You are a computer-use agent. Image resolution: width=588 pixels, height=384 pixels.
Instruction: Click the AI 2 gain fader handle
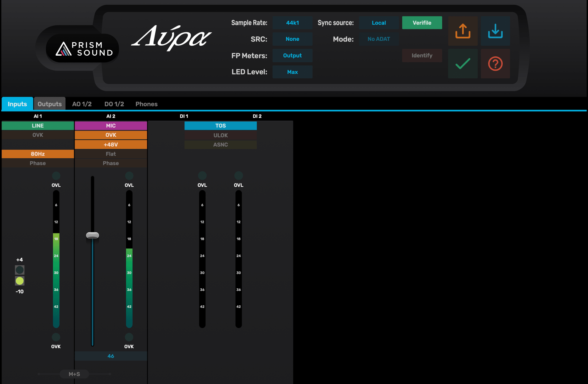[x=93, y=235]
